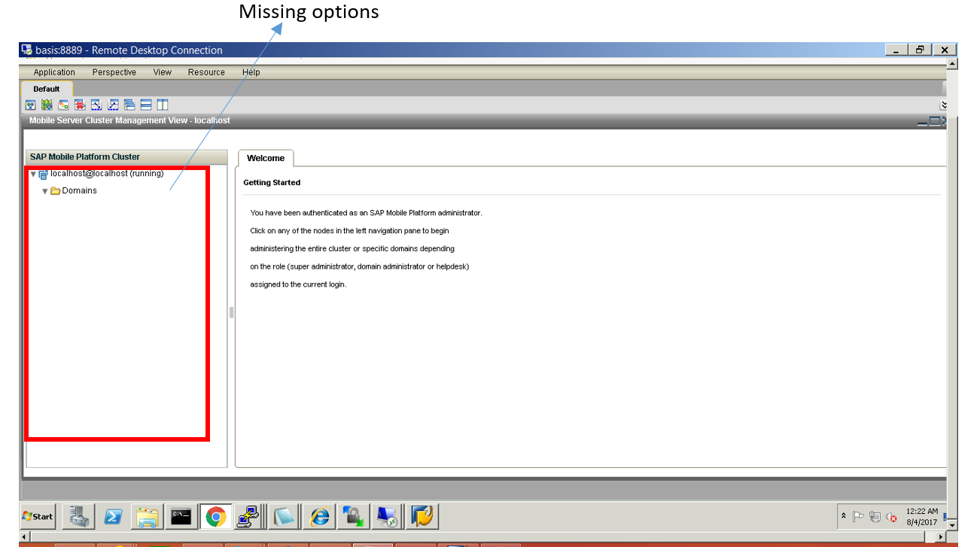Select localhost@localhost (running) node
This screenshot has height=547, width=980.
pyautogui.click(x=107, y=174)
